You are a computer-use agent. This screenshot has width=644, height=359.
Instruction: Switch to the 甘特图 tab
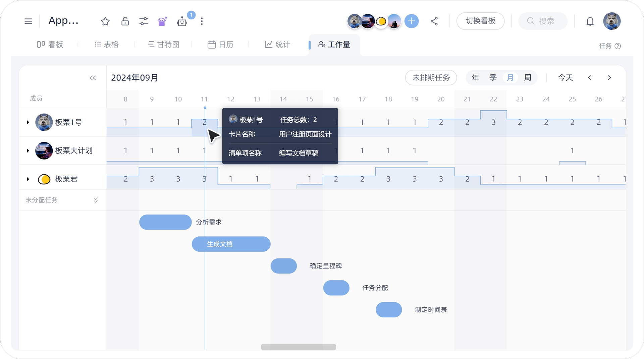coord(163,44)
